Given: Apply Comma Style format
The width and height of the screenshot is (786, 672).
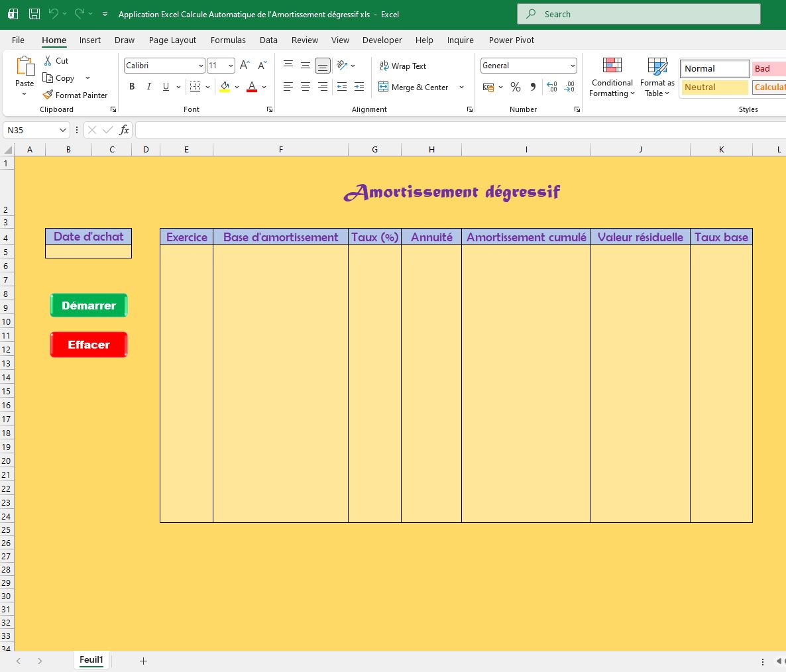Looking at the screenshot, I should [533, 87].
